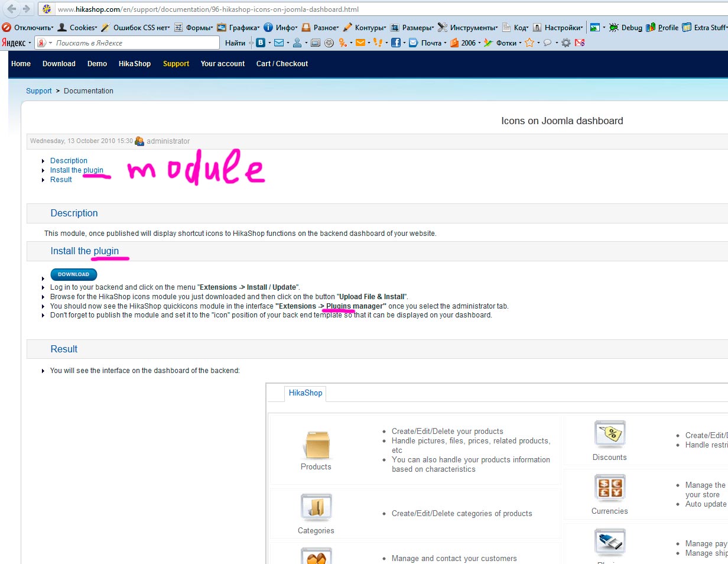Viewport: 728px width, 564px height.
Task: Click the 'Result' section heading
Action: [64, 349]
